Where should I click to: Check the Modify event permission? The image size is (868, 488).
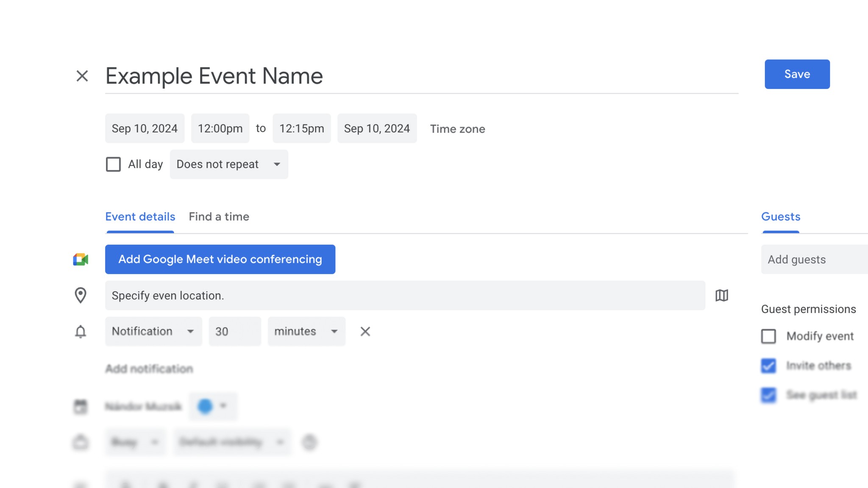768,336
